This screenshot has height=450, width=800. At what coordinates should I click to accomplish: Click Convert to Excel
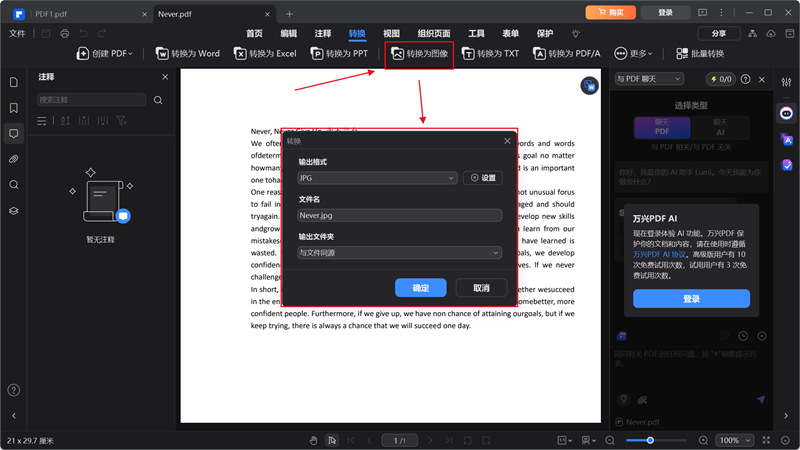[265, 54]
